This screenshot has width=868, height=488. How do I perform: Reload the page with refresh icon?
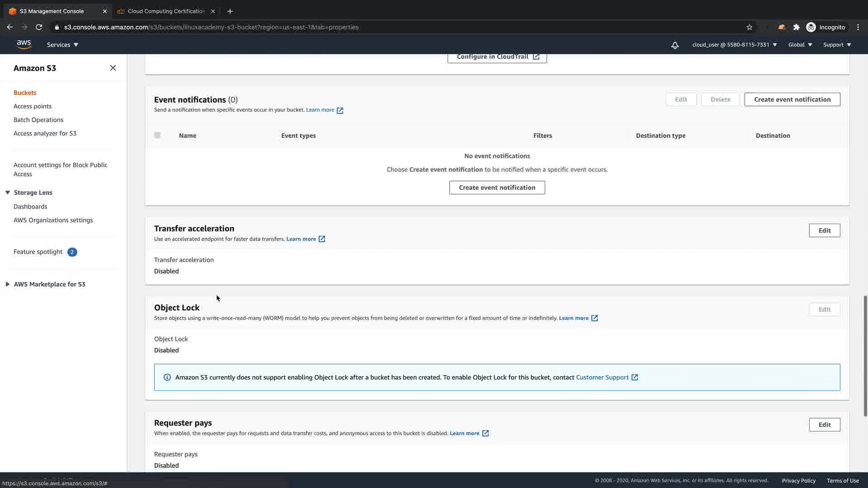pyautogui.click(x=39, y=27)
